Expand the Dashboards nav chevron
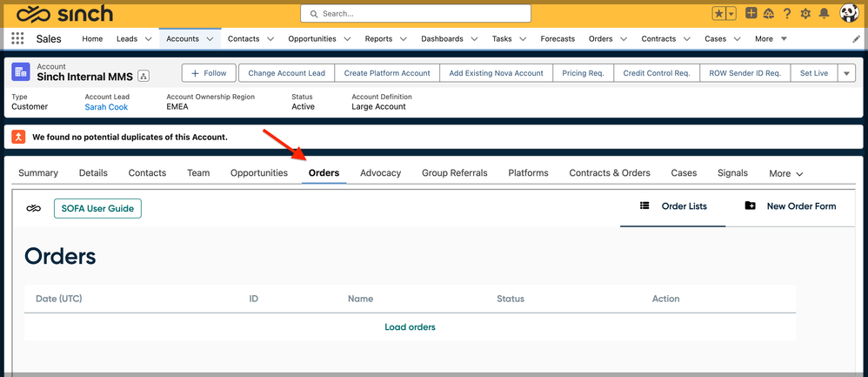This screenshot has width=868, height=377. click(474, 39)
